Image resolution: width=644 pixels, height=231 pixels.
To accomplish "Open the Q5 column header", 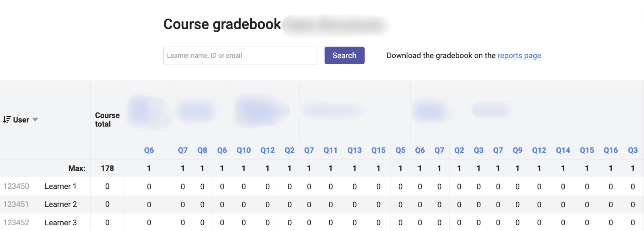I will point(400,150).
